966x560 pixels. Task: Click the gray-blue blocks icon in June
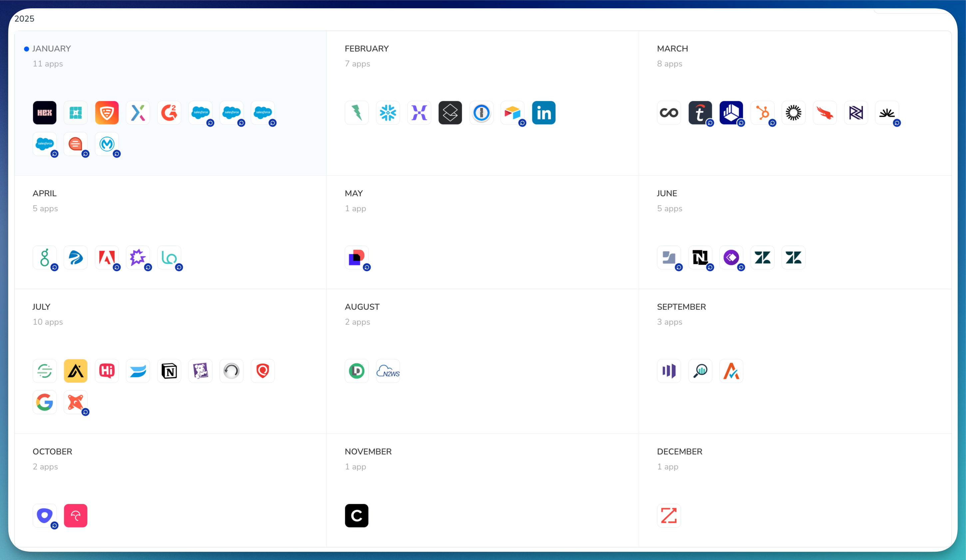(669, 258)
